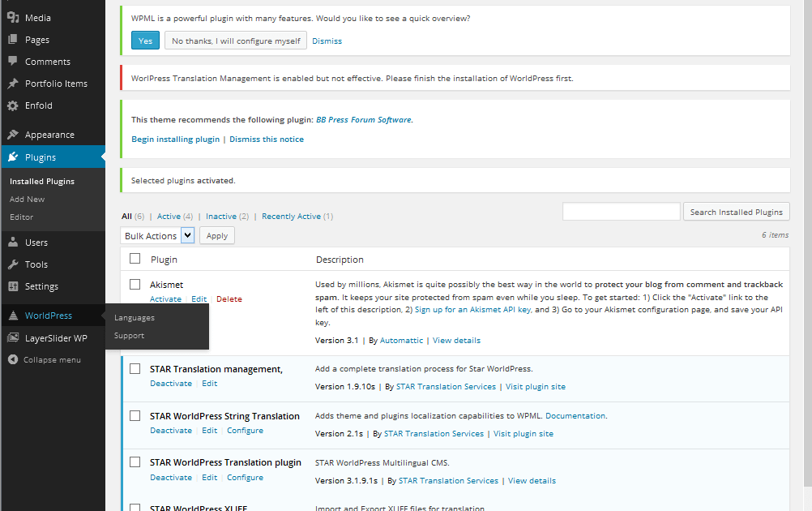
Task: Edit STAR Translation management plugin
Action: (x=210, y=384)
